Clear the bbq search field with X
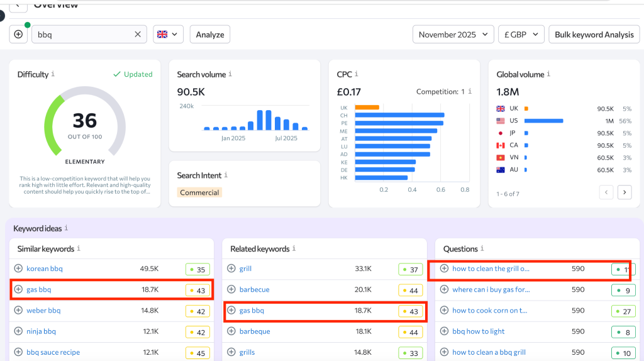The width and height of the screenshot is (644, 361). [138, 35]
